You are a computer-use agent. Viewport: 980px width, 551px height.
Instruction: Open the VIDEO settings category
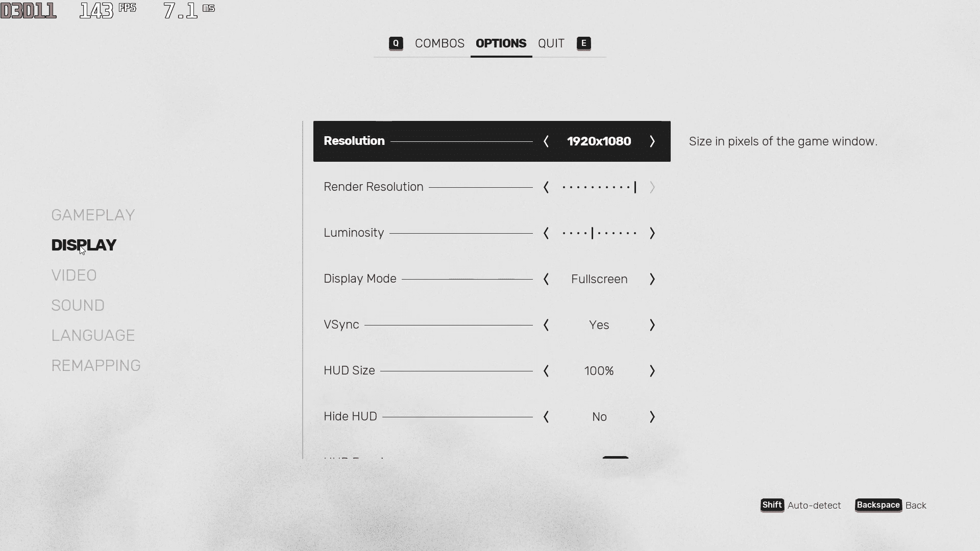coord(74,275)
